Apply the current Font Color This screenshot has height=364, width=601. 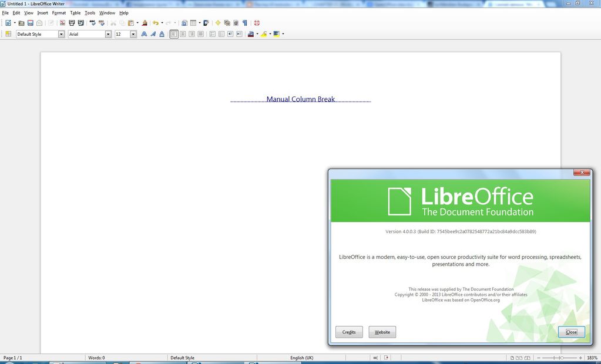click(x=251, y=34)
